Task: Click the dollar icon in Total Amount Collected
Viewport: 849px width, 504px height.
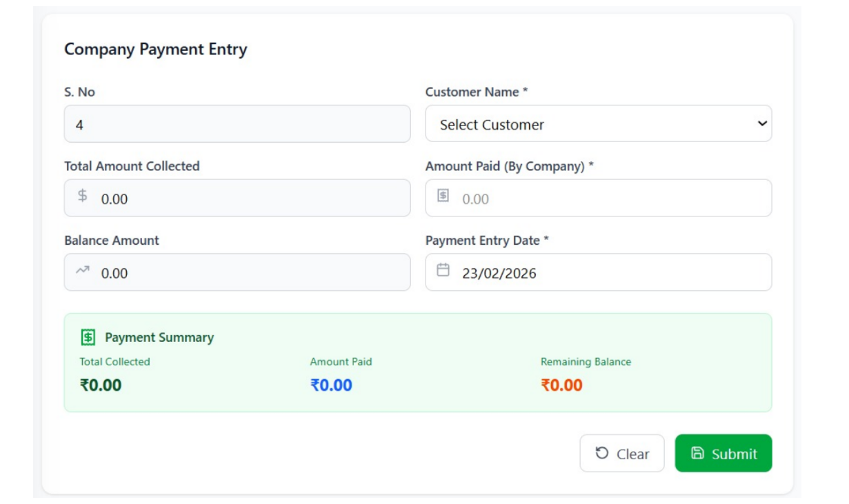Action: click(83, 195)
